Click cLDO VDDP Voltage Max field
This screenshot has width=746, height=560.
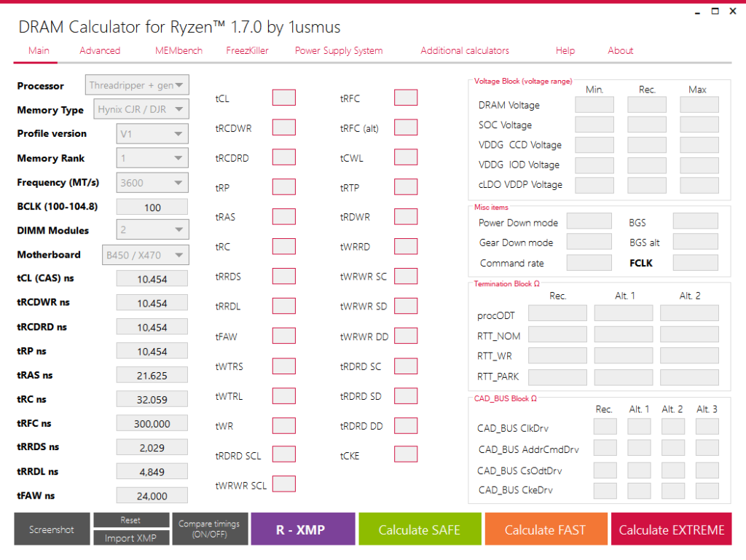(x=699, y=185)
